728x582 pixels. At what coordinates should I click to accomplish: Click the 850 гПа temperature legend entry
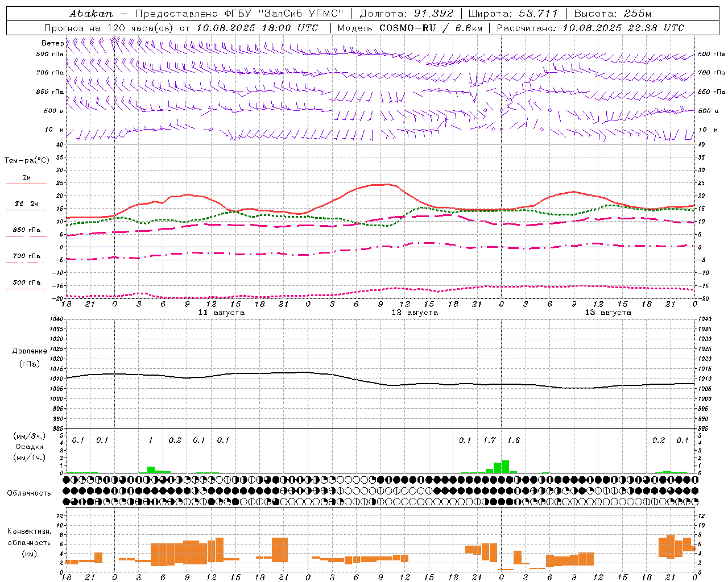[27, 230]
